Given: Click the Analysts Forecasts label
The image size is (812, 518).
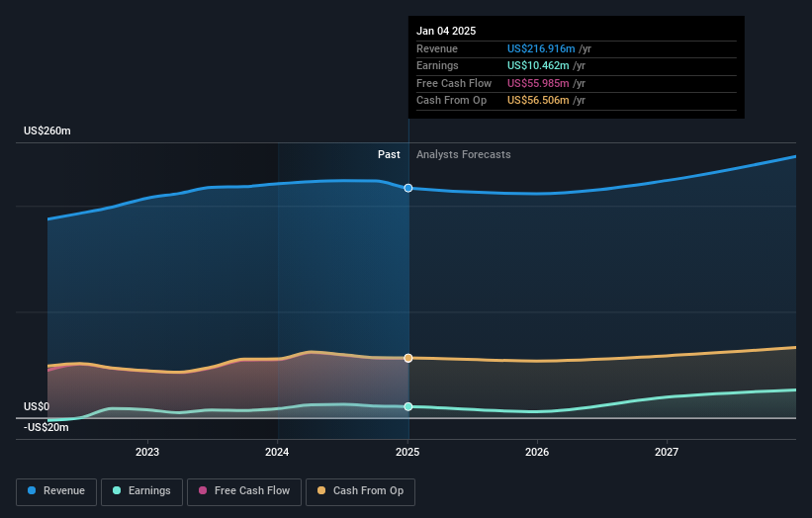Looking at the screenshot, I should [464, 154].
